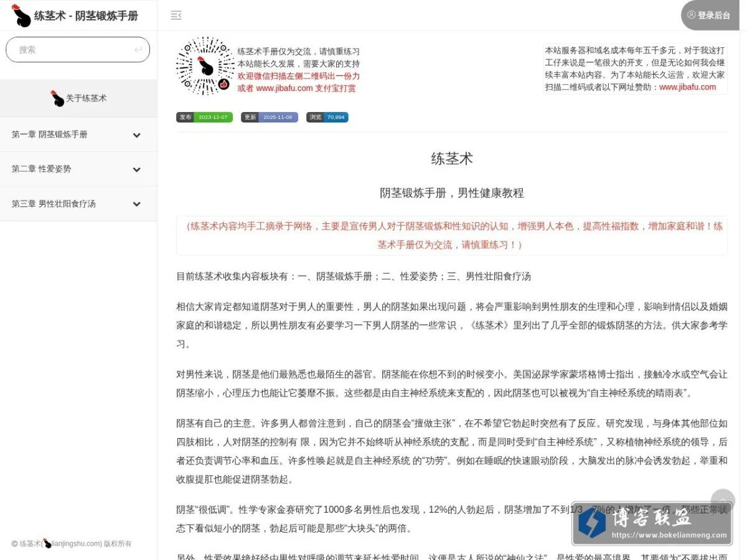Toggle the sidebar collapse menu icon
The width and height of the screenshot is (747, 560).
click(176, 16)
